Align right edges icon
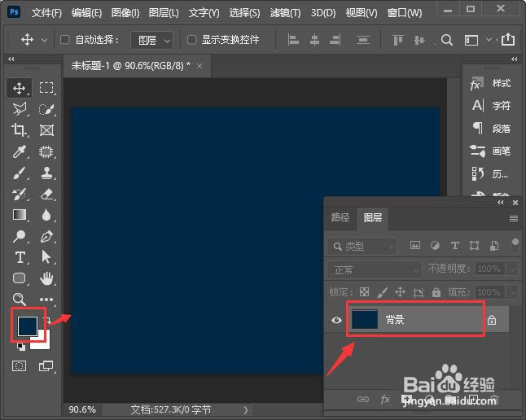The width and height of the screenshot is (526, 420). tap(335, 40)
